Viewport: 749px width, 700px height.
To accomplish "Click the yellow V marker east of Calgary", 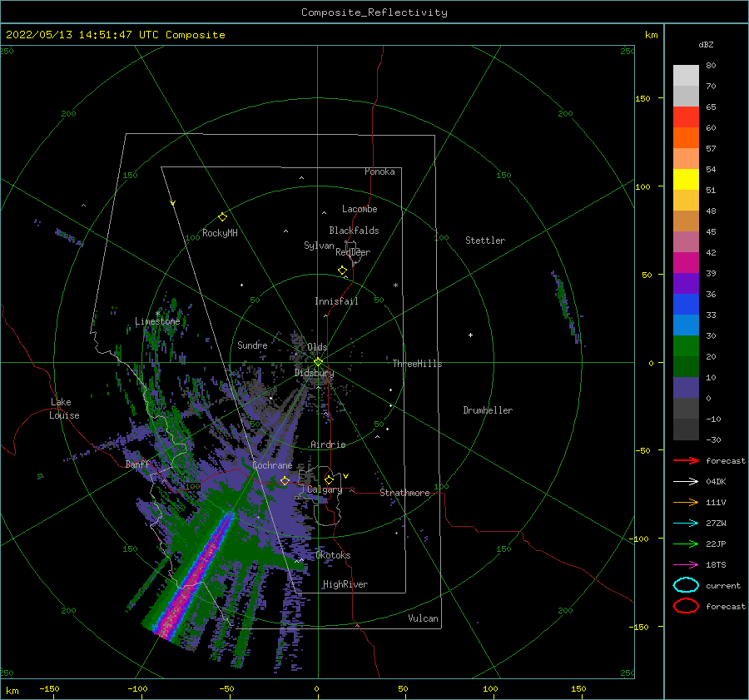I will pyautogui.click(x=346, y=476).
